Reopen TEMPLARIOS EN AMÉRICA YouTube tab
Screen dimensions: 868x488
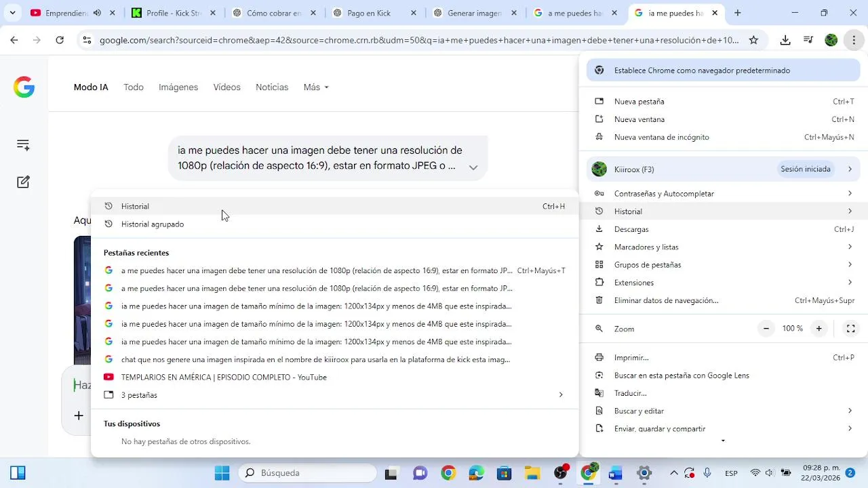334,377
